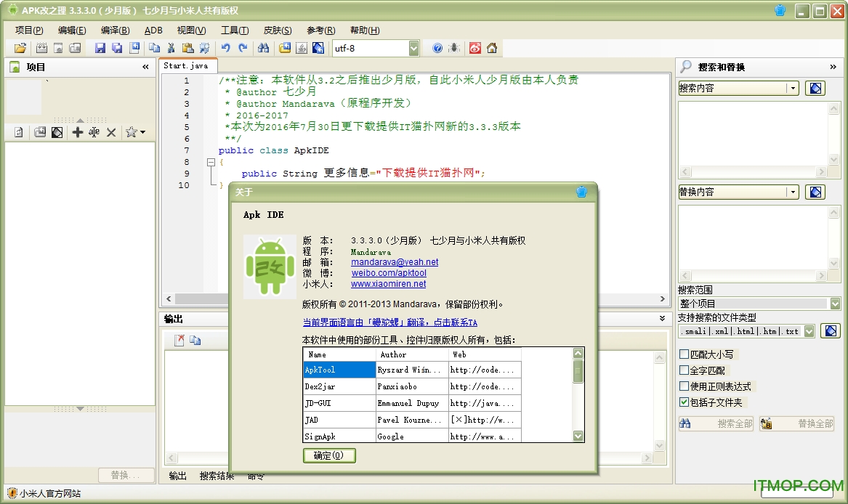Click the icon button beside search content field
The height and width of the screenshot is (504, 848).
coord(815,88)
